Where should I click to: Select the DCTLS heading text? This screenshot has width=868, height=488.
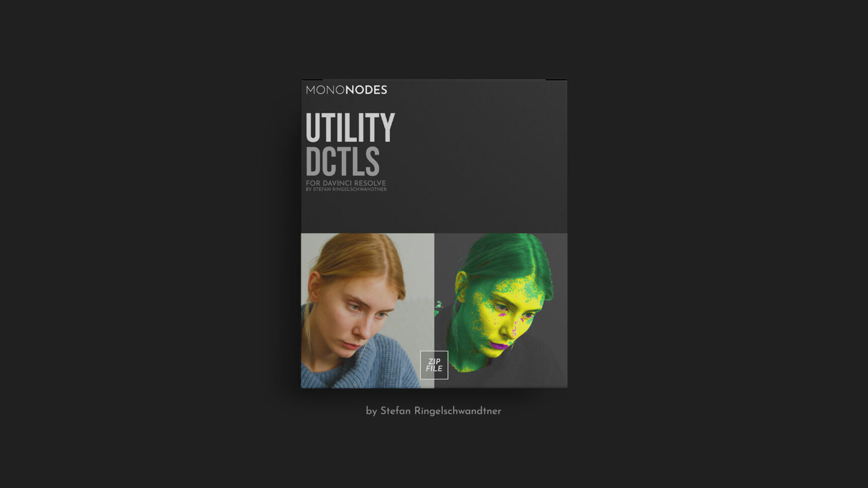[343, 161]
